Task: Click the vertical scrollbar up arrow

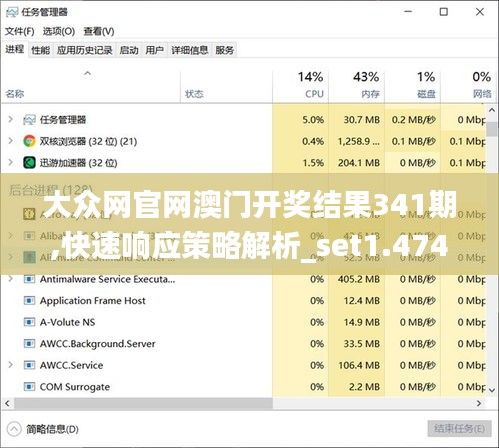Action: pyautogui.click(x=492, y=110)
